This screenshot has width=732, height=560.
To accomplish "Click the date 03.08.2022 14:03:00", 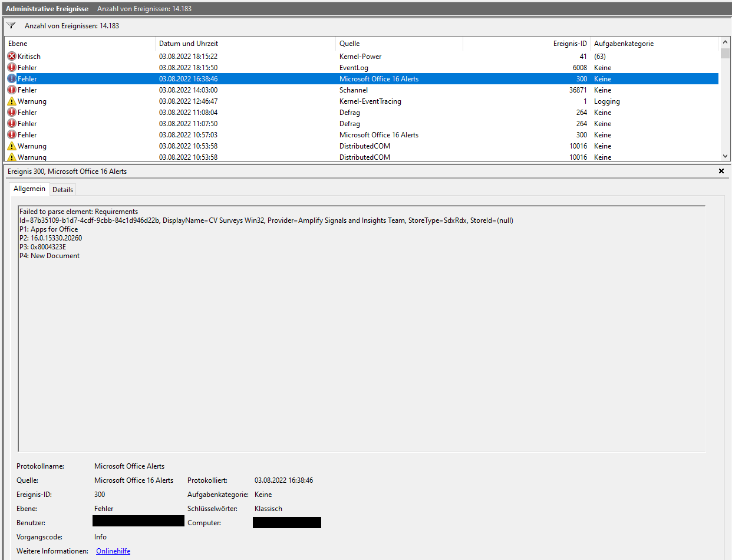I will (x=188, y=90).
